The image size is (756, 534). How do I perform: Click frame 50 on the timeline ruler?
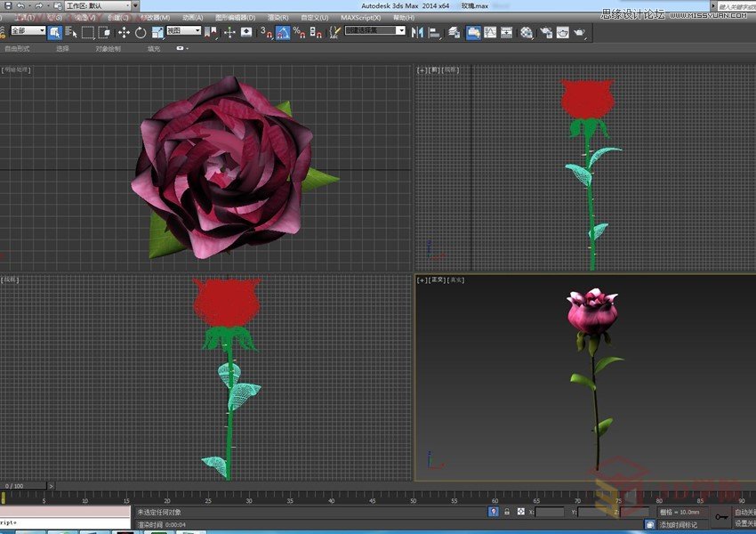coord(414,499)
